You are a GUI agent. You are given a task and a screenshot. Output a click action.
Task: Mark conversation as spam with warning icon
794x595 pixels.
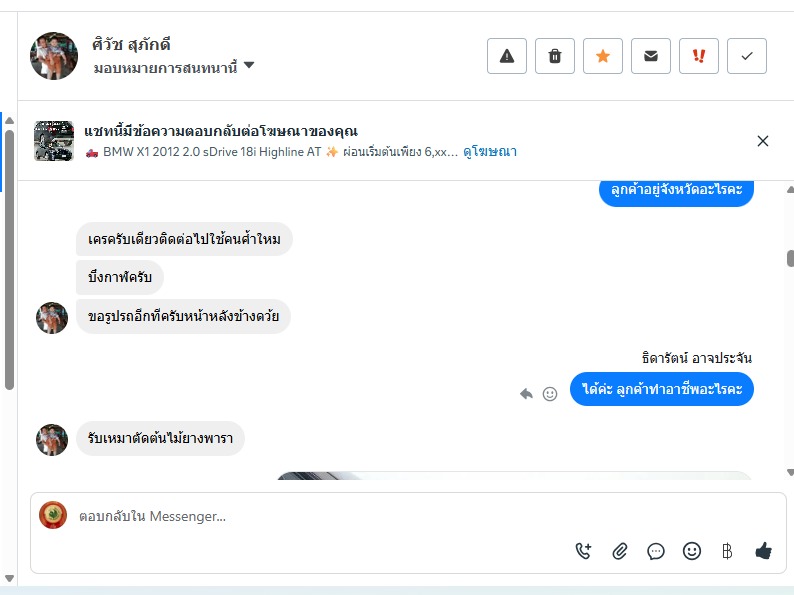(x=506, y=56)
